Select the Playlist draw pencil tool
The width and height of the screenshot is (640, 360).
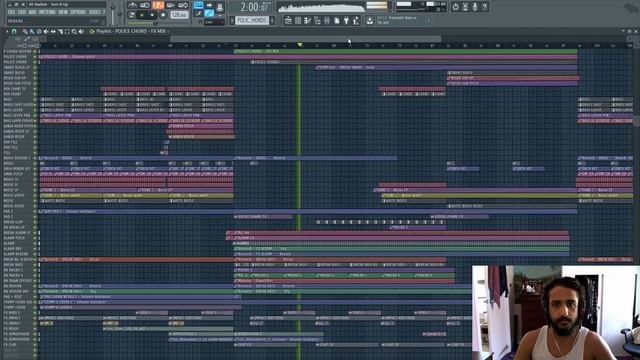point(25,31)
